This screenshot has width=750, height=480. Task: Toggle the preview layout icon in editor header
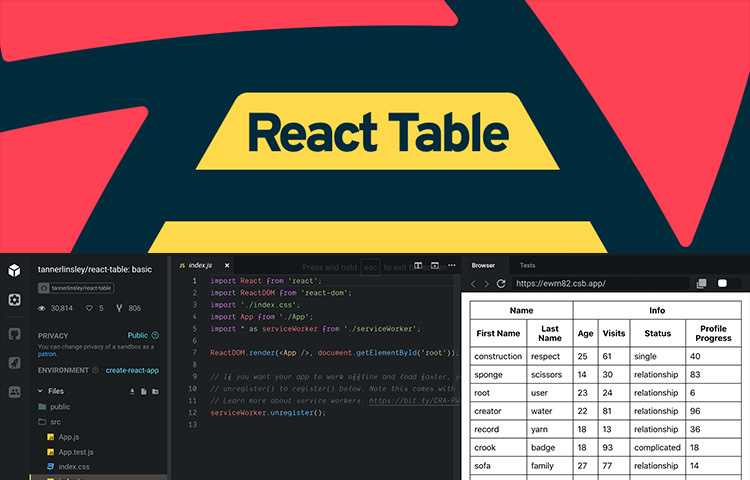click(x=435, y=265)
